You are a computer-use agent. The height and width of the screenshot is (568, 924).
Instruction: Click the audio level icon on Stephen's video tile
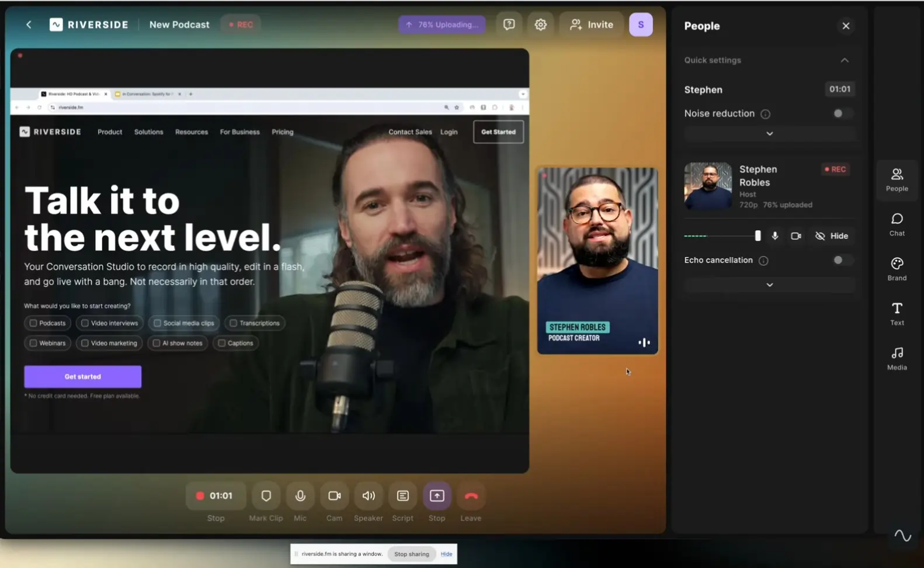tap(644, 342)
